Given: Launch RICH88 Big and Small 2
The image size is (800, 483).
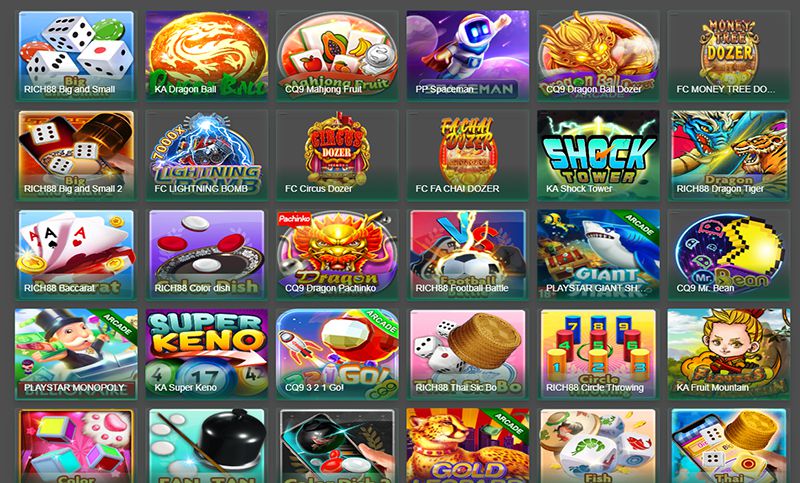Looking at the screenshot, I should click(x=77, y=155).
